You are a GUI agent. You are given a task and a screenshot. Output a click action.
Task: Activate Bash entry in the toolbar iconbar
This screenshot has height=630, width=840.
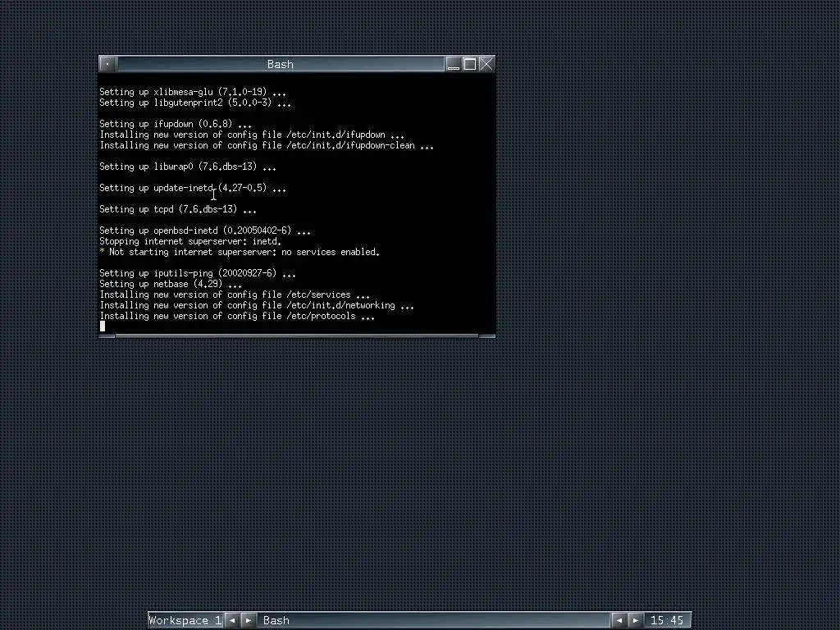point(434,620)
